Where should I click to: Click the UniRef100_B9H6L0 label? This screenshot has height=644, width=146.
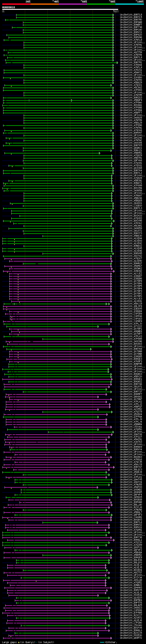point(131,630)
